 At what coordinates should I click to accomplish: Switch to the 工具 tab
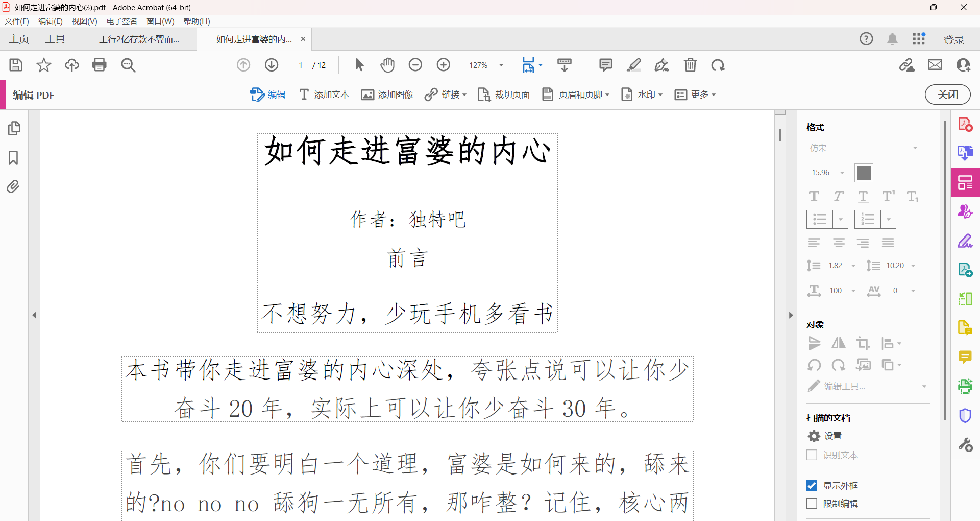[x=55, y=39]
